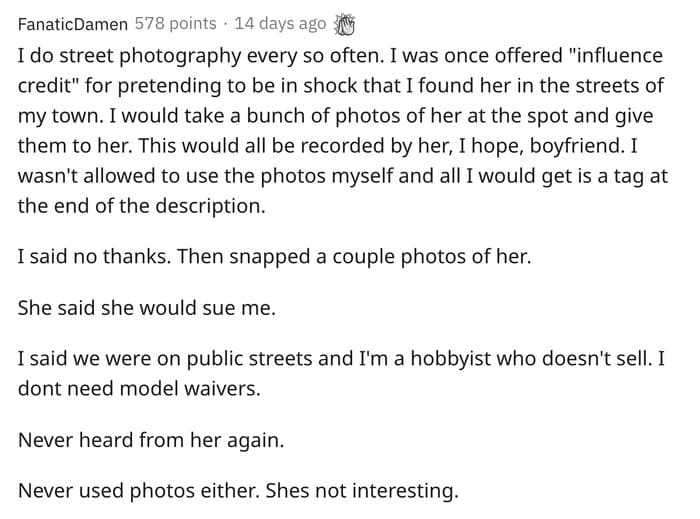Click the sentence 'I said no thanks.'
The width and height of the screenshot is (700, 519).
tap(94, 257)
